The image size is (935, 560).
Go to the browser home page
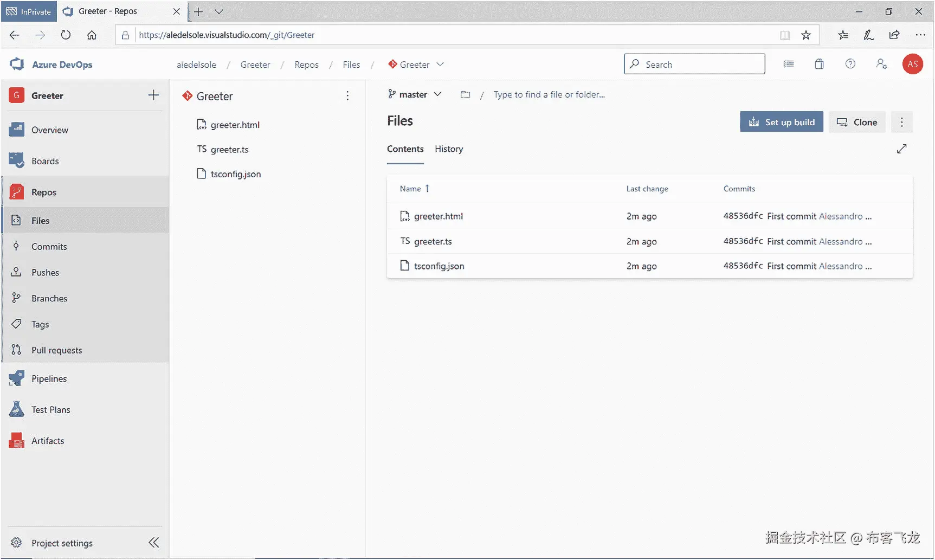pos(92,35)
